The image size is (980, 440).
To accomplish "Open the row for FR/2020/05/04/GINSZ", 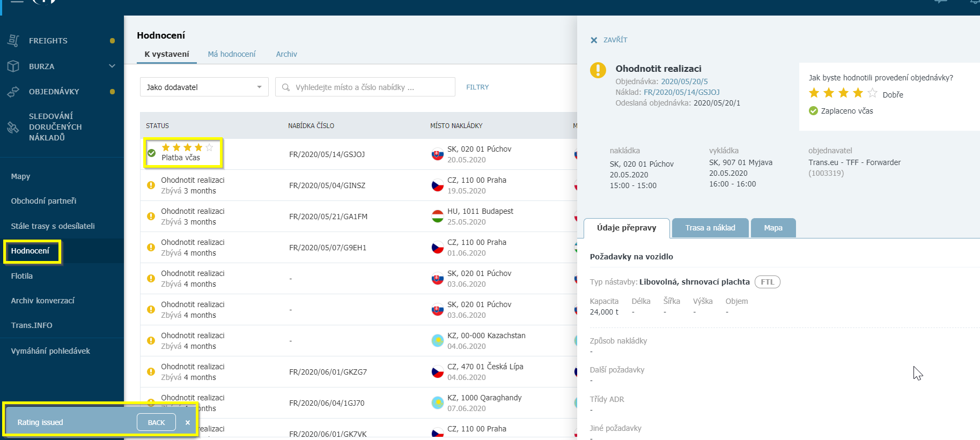I will [x=358, y=185].
